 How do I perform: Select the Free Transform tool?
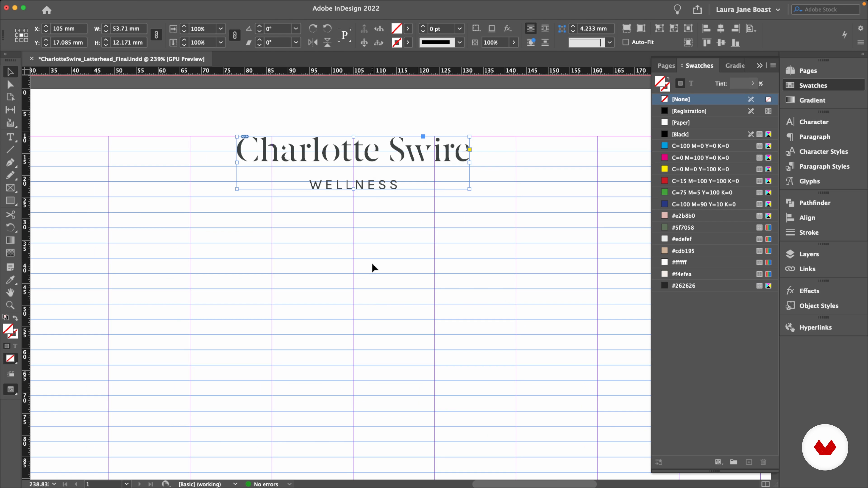10,228
